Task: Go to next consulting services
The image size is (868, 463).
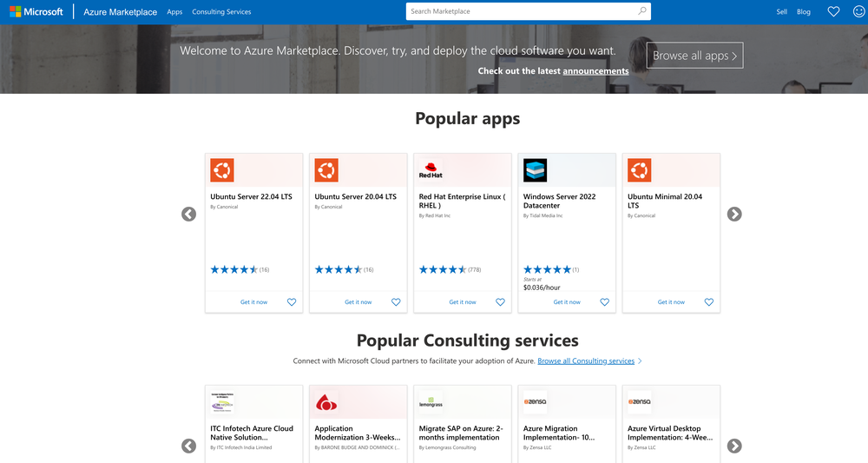Action: 734,446
